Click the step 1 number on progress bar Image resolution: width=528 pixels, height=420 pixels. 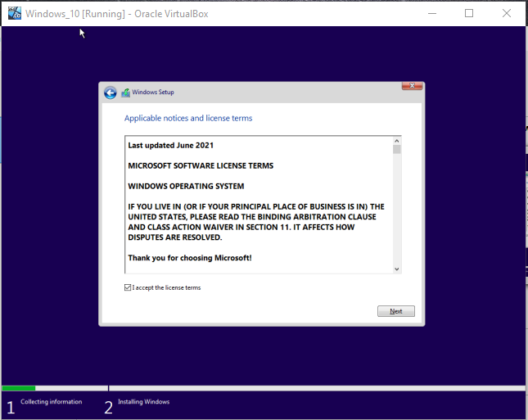coord(11,407)
